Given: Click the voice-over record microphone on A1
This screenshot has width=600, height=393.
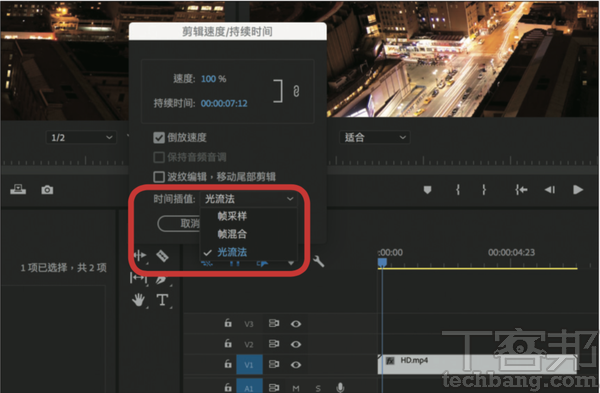Looking at the screenshot, I should 340,387.
